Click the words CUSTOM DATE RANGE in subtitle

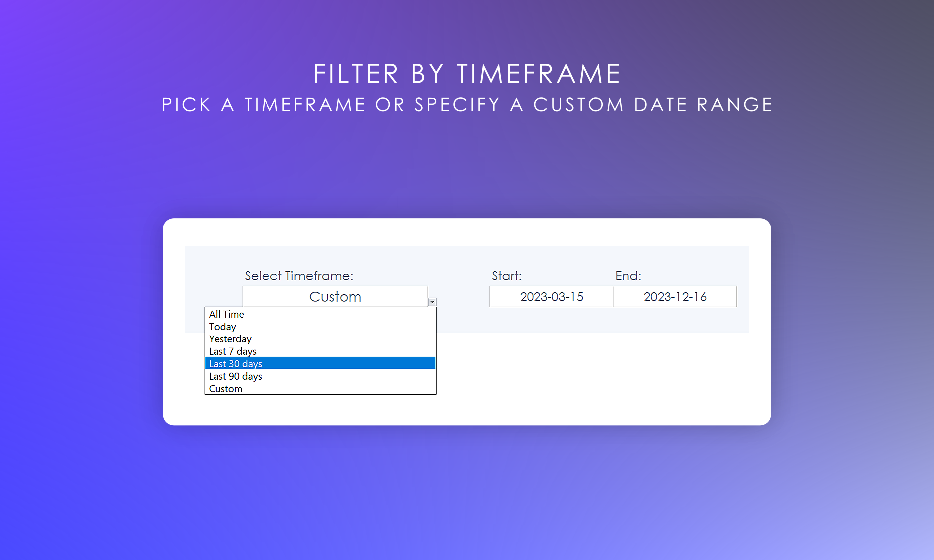tap(653, 105)
